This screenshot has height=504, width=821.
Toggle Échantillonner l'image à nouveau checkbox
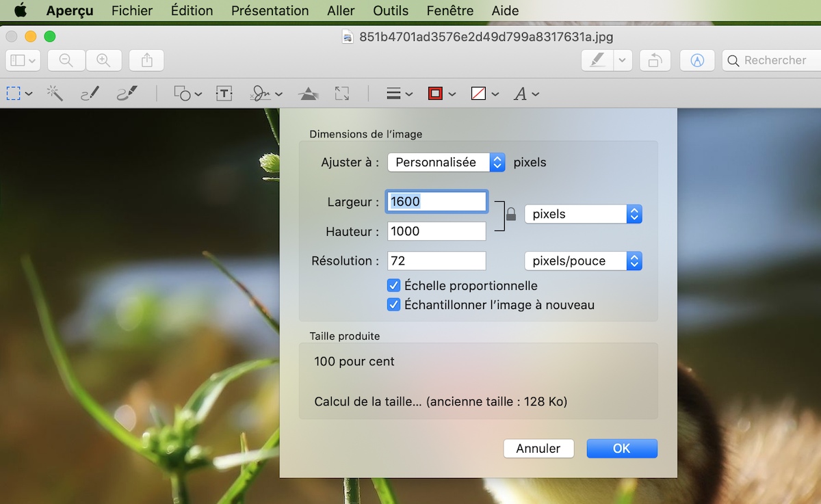pos(394,305)
